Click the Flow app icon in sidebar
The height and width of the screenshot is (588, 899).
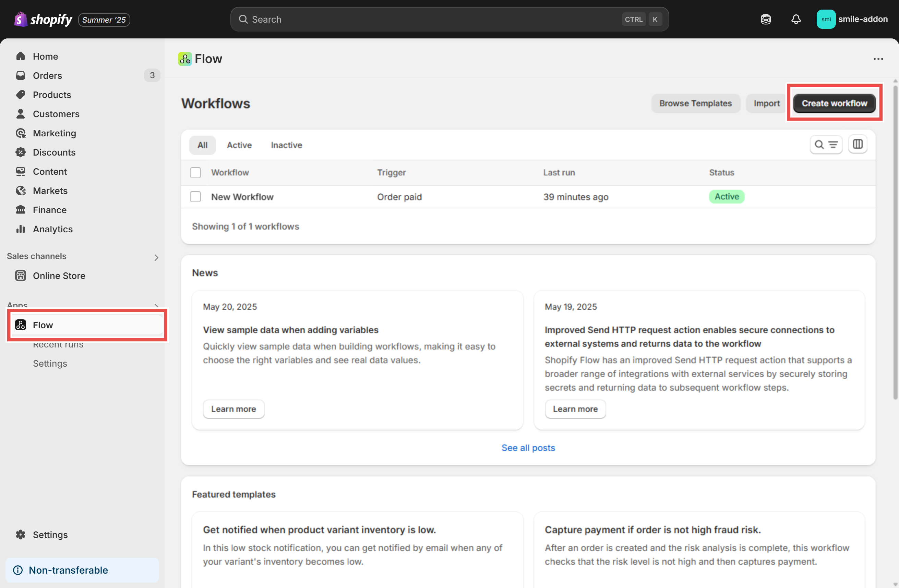20,325
